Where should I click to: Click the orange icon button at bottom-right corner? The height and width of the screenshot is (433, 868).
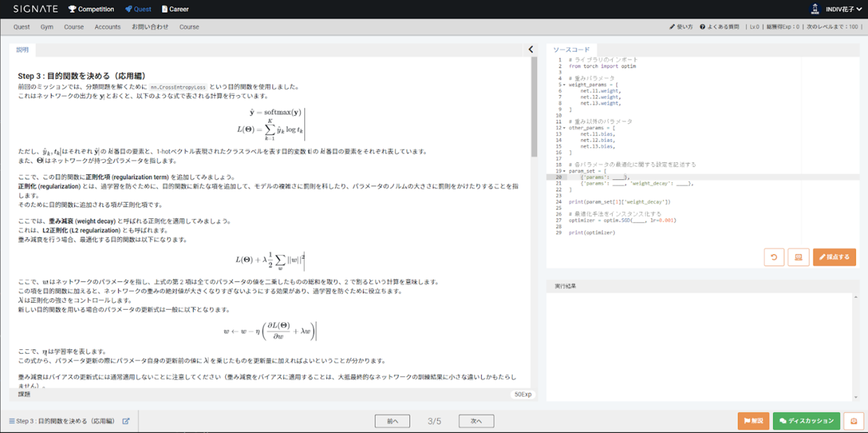pos(854,421)
